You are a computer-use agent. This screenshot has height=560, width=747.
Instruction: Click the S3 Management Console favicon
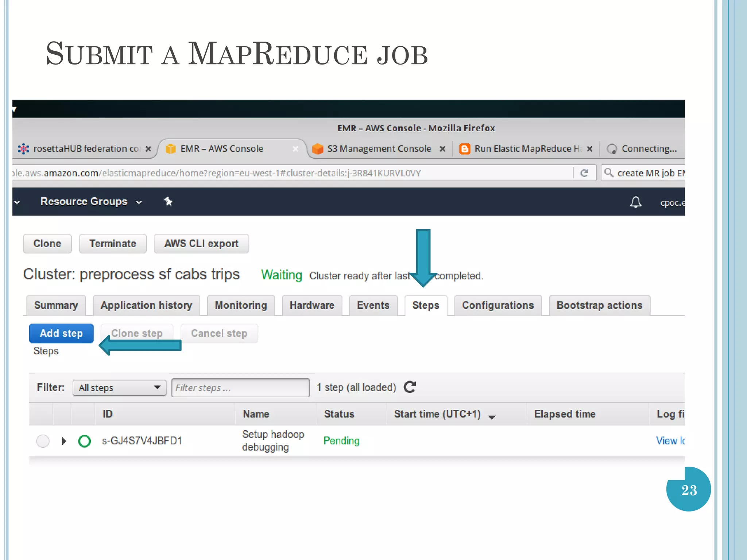point(318,149)
